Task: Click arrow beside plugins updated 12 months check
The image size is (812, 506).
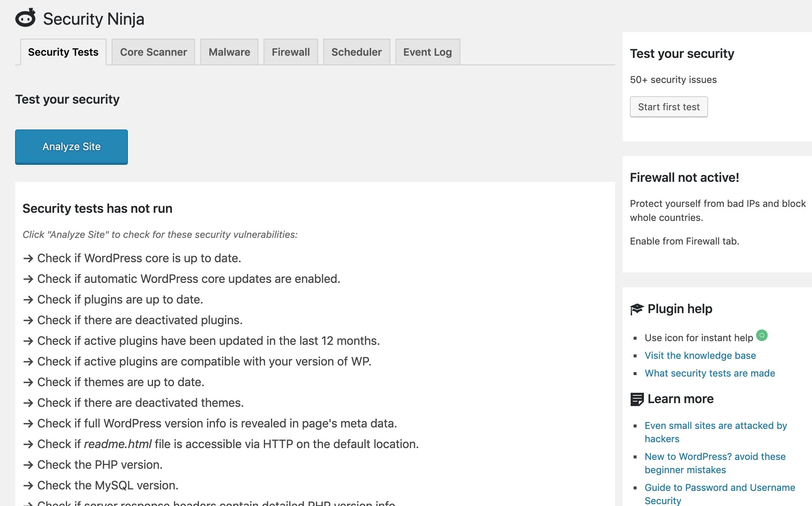Action: click(28, 341)
